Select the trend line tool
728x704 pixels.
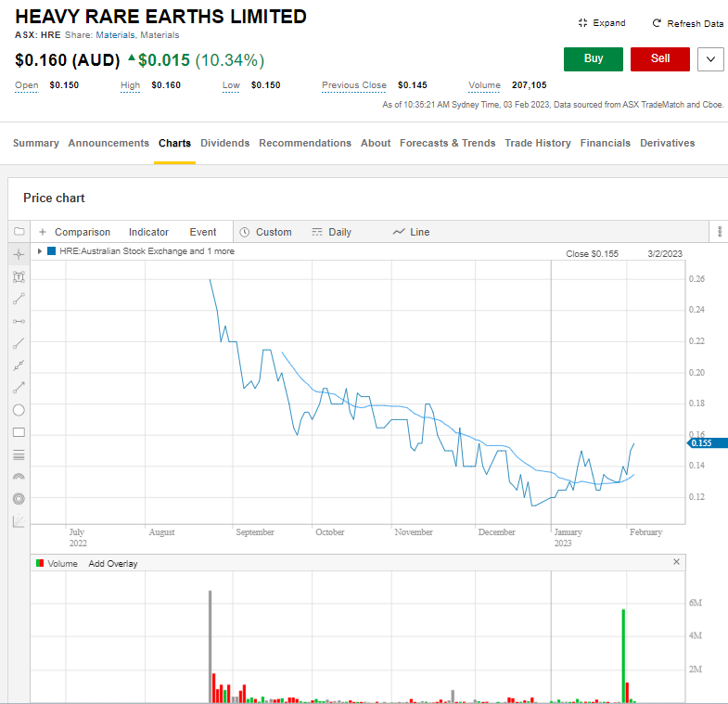[x=19, y=343]
